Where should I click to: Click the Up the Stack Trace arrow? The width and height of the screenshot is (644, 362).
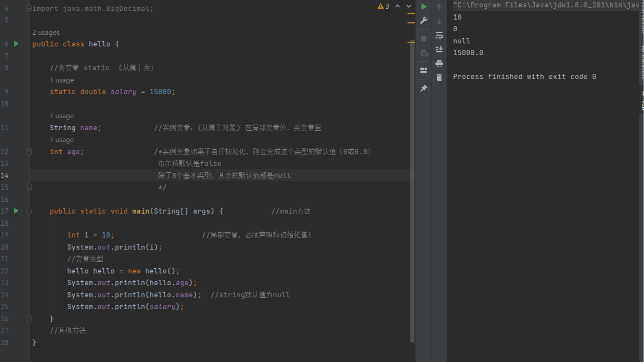[x=439, y=7]
